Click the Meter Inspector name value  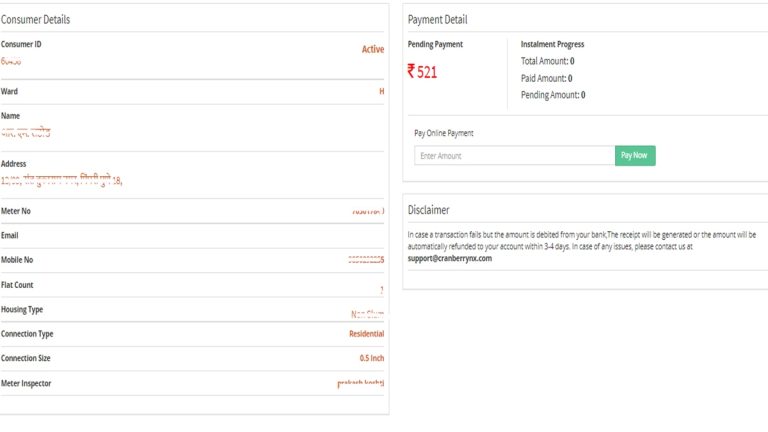[360, 383]
